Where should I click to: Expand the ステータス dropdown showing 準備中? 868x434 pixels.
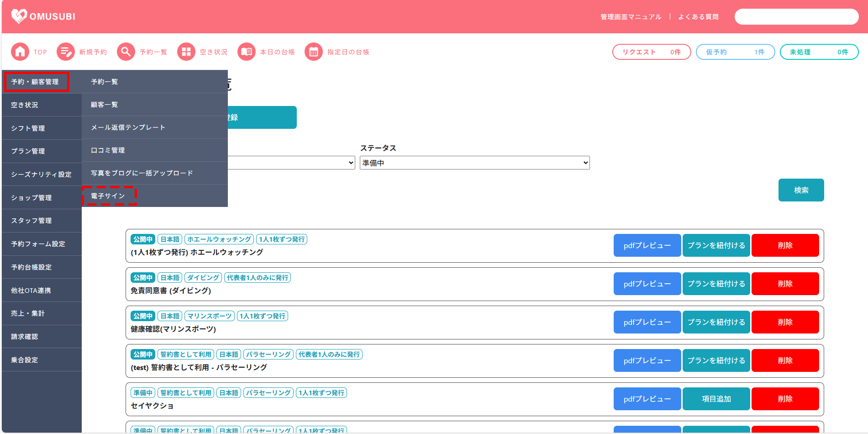(474, 163)
